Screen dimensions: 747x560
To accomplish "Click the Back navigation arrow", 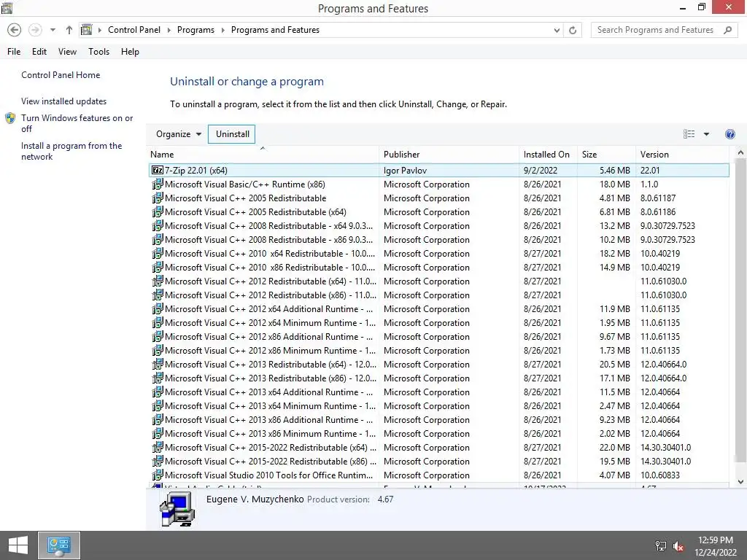I will click(15, 30).
